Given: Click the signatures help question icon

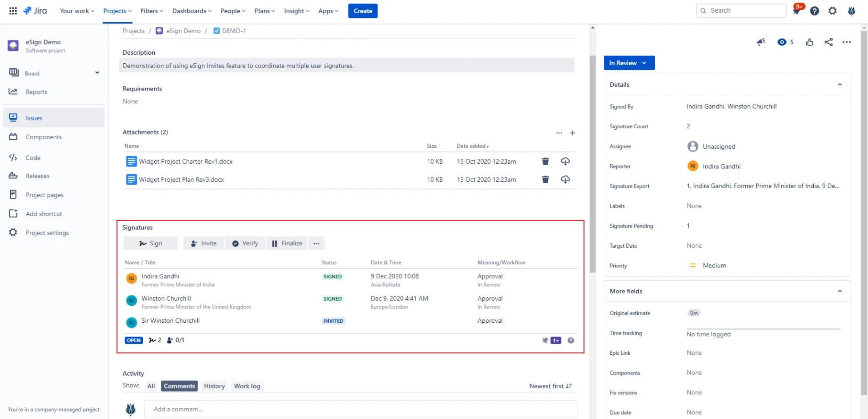Looking at the screenshot, I should (x=571, y=340).
